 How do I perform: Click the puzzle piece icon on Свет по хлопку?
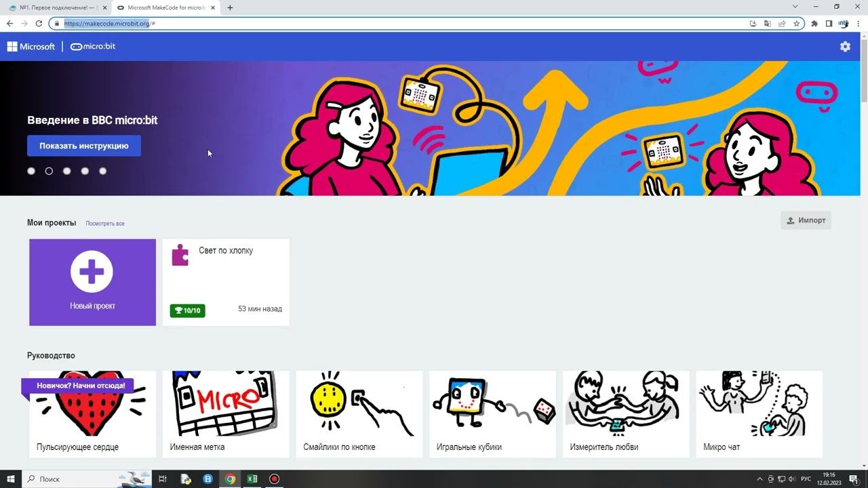point(180,255)
